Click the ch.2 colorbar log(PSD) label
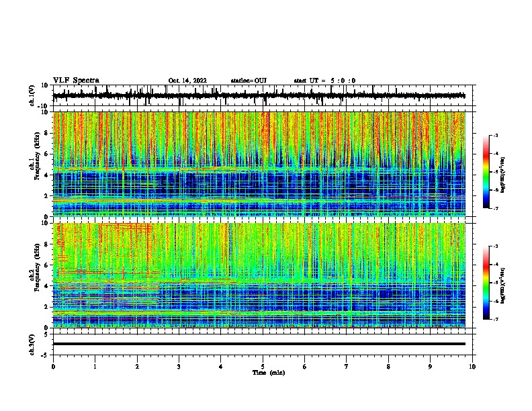This screenshot has height=411, width=532. click(502, 286)
